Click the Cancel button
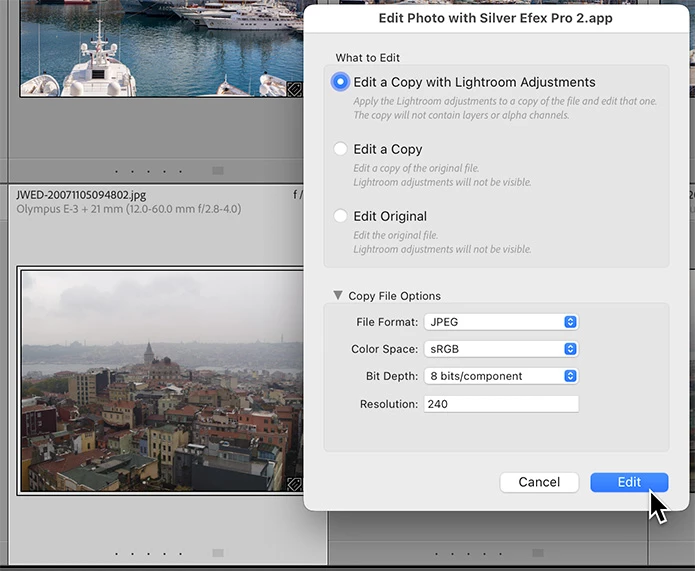Image resolution: width=695 pixels, height=571 pixels. 539,482
